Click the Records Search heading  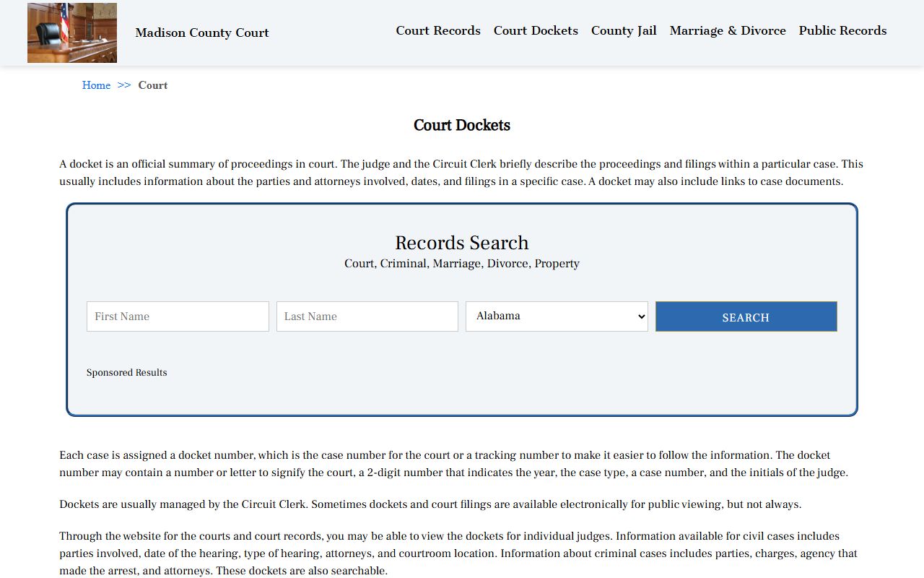(x=462, y=243)
